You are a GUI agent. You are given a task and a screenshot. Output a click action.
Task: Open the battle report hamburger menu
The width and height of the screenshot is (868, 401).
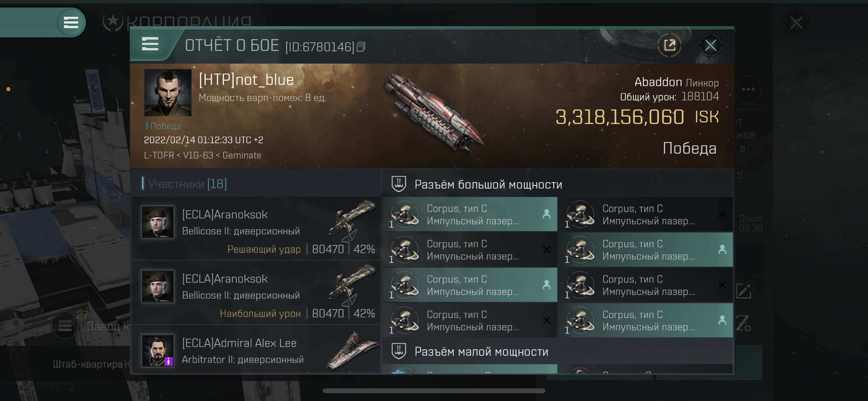[x=150, y=44]
